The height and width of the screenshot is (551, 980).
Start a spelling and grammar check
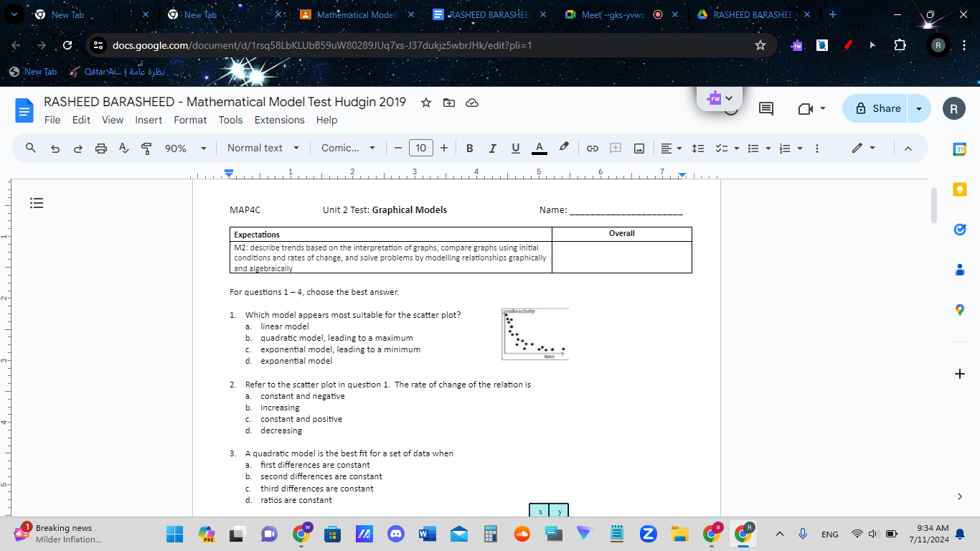click(123, 148)
